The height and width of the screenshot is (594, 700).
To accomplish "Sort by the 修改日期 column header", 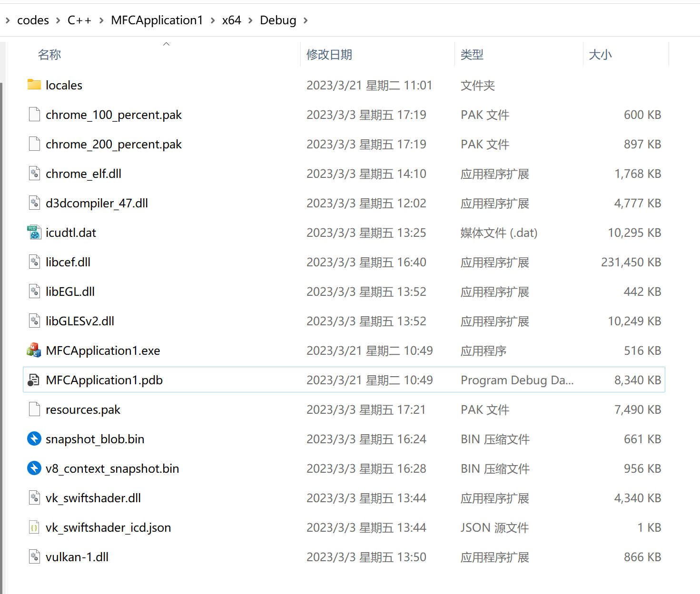I will coord(329,55).
